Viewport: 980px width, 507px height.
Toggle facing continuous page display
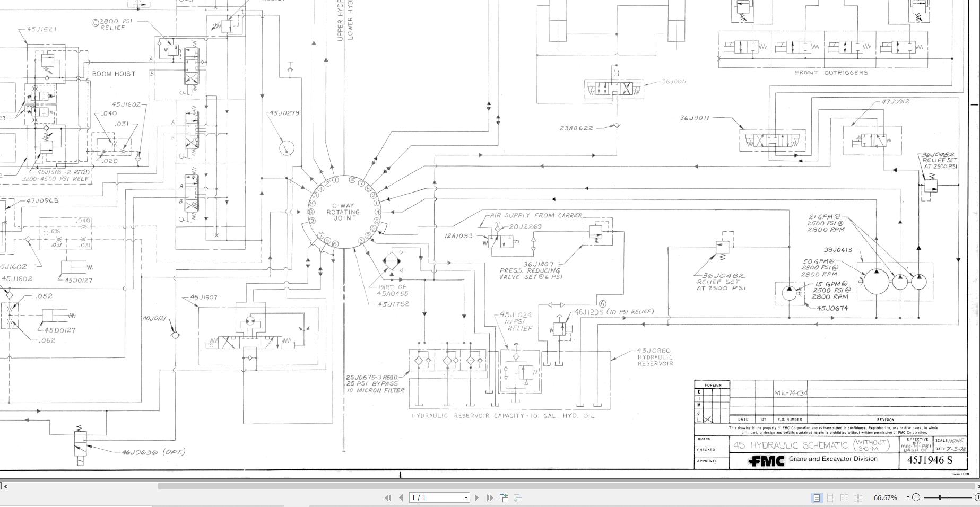[x=858, y=497]
